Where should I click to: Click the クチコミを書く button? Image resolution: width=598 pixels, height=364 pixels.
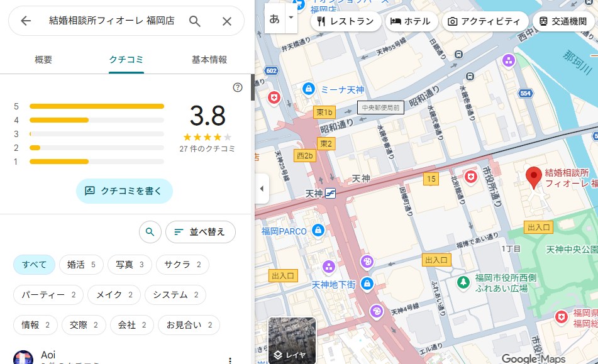[x=124, y=190]
